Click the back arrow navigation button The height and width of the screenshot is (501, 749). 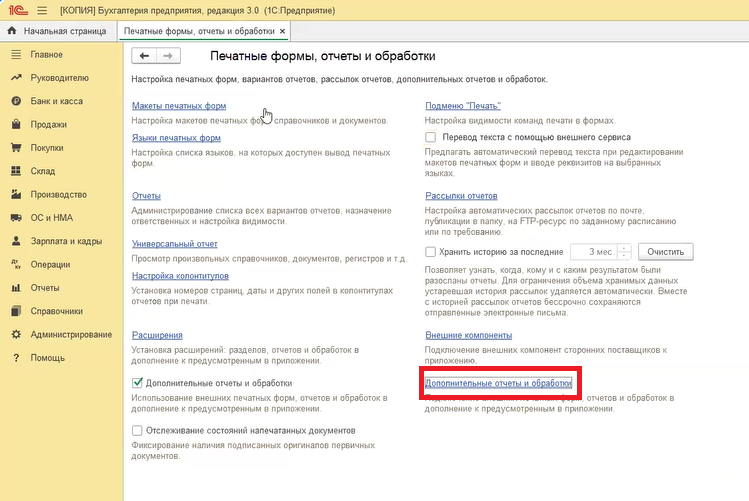[145, 56]
